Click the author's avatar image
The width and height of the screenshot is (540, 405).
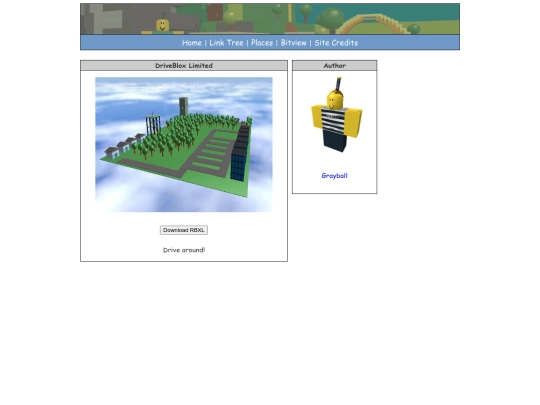point(336,115)
